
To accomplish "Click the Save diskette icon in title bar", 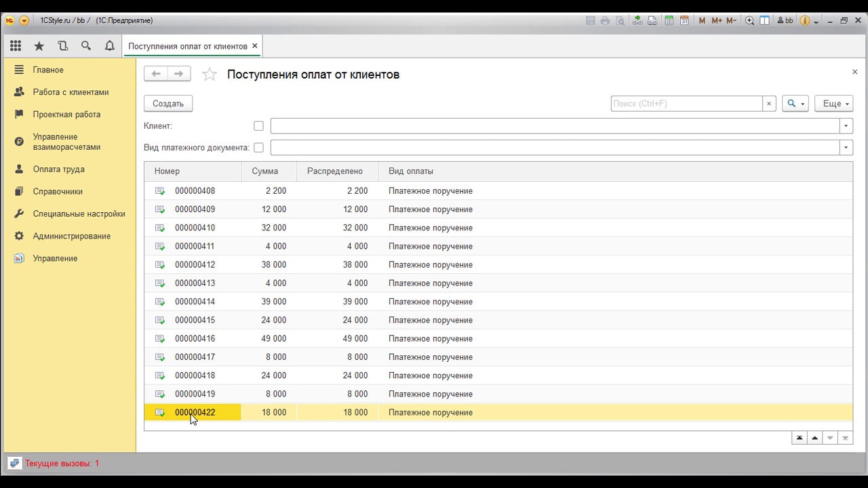I will pyautogui.click(x=591, y=21).
